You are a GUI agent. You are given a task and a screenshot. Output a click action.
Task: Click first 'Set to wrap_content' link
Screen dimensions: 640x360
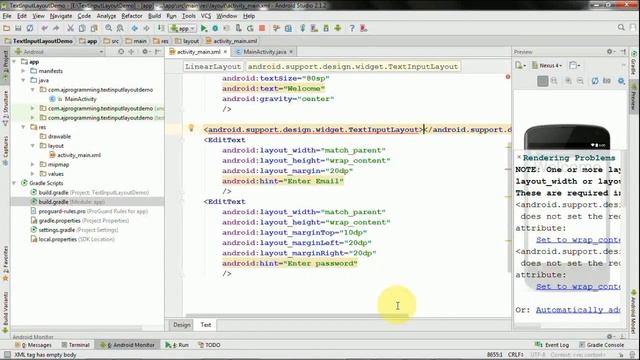(x=578, y=240)
